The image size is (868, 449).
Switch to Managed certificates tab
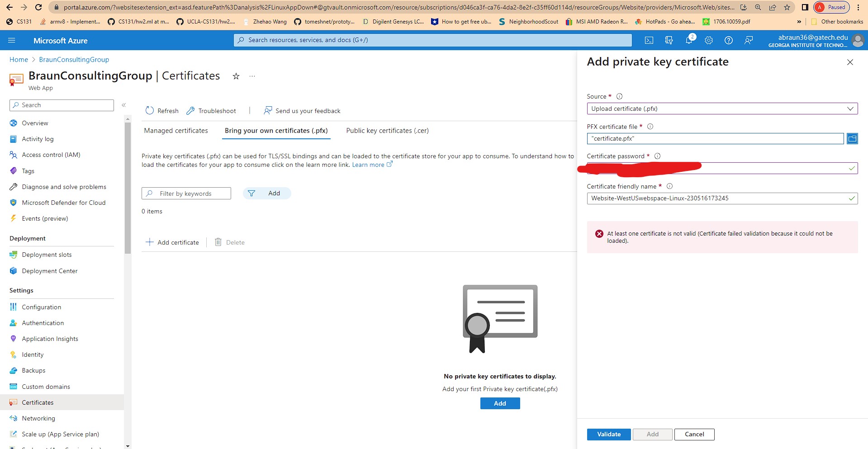coord(176,131)
